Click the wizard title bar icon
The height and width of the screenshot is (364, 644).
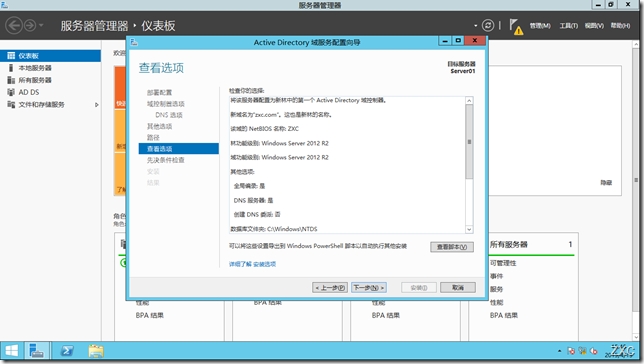point(134,42)
